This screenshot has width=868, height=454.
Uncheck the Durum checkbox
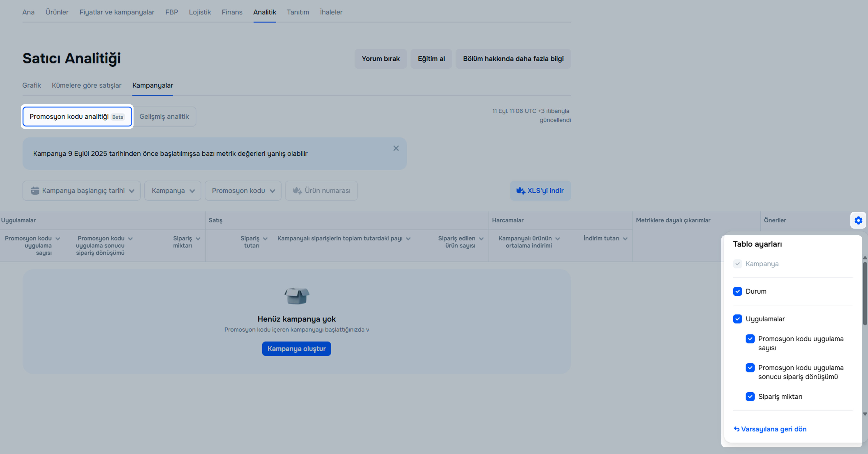coord(737,291)
